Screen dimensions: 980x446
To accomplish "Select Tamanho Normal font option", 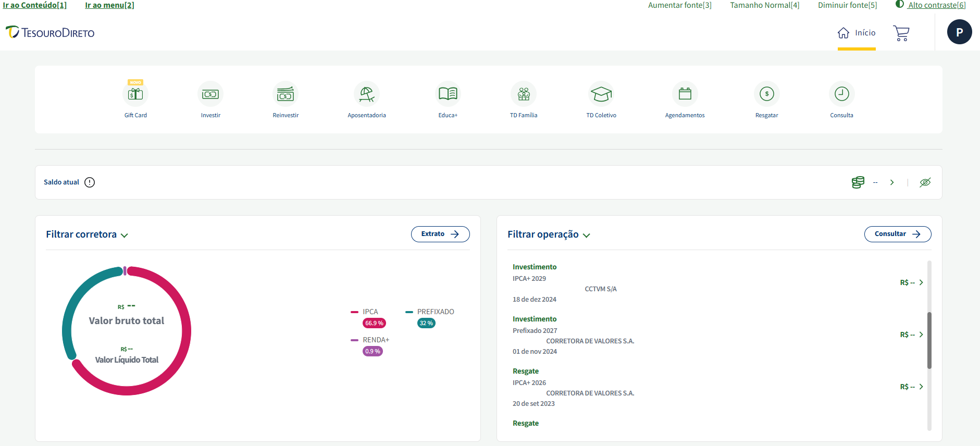I will tap(765, 5).
